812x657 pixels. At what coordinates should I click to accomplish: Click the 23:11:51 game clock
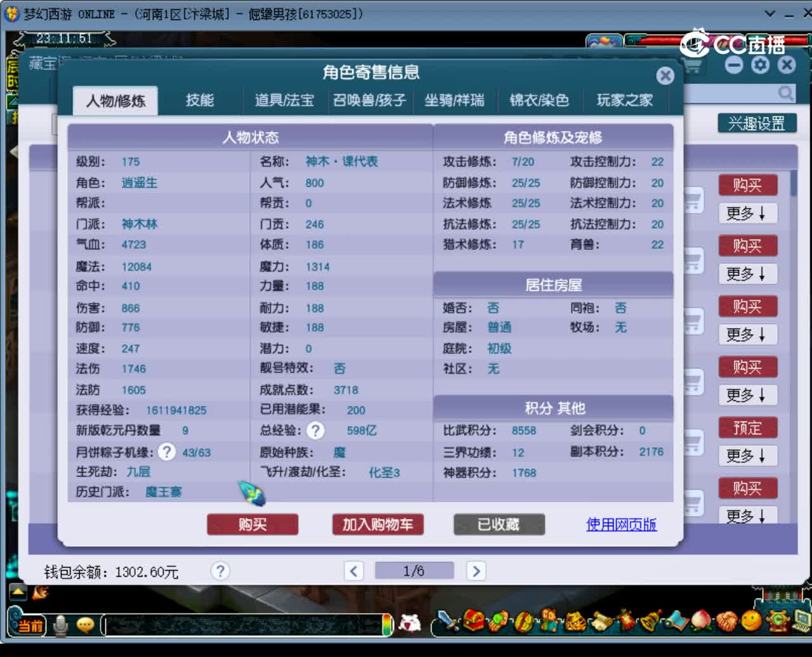[63, 38]
